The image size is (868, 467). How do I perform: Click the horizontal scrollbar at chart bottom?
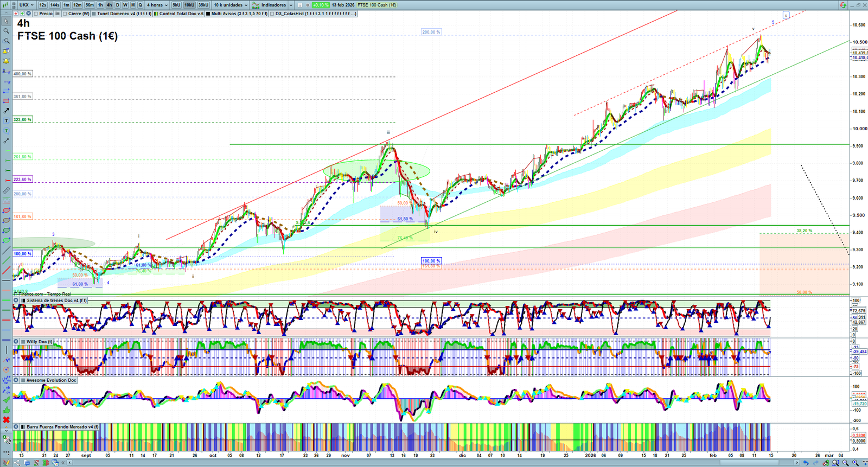point(434,463)
